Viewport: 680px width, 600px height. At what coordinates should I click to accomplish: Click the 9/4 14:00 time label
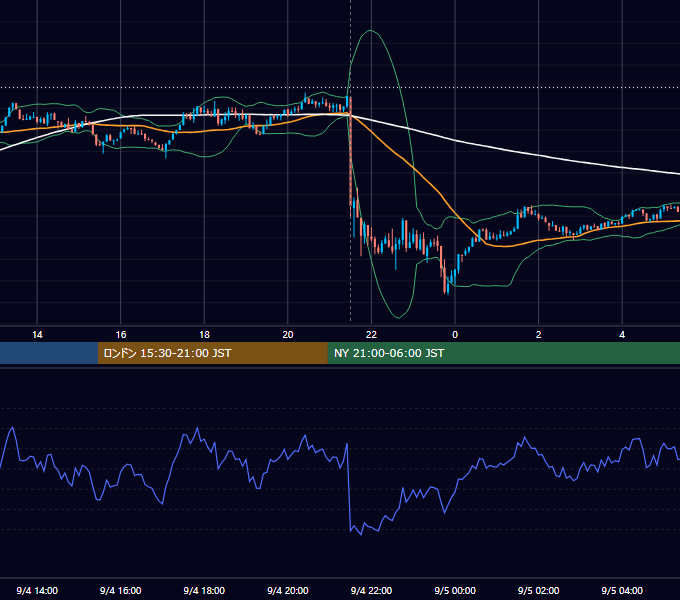37,590
